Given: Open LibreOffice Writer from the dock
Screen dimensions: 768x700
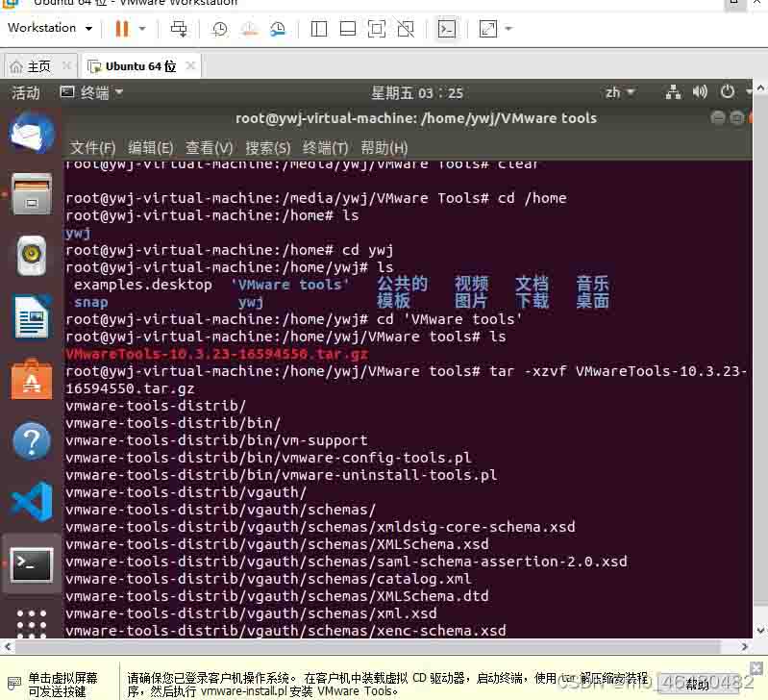Looking at the screenshot, I should 32,317.
